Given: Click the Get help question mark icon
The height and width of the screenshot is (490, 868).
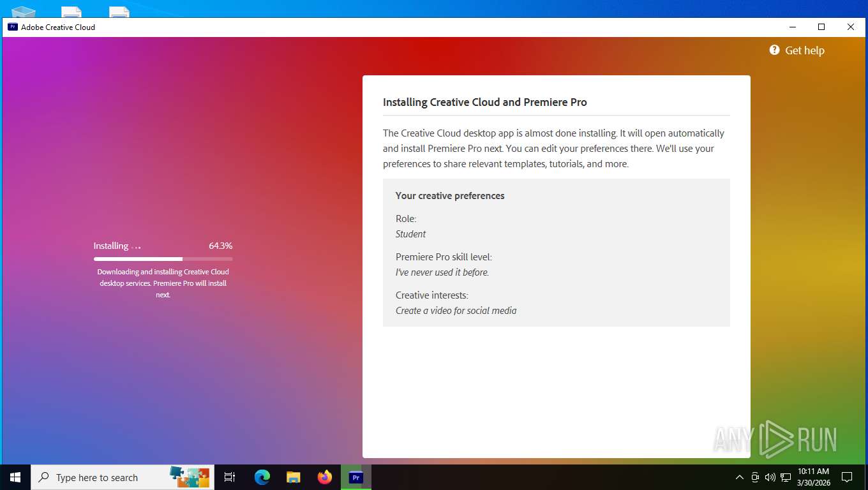Looking at the screenshot, I should click(x=774, y=50).
